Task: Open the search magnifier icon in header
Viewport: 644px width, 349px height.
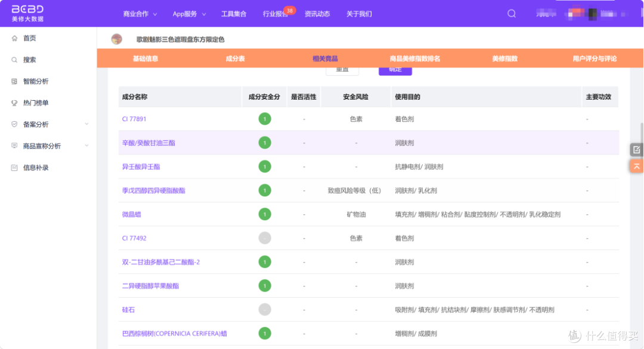Action: (x=512, y=14)
